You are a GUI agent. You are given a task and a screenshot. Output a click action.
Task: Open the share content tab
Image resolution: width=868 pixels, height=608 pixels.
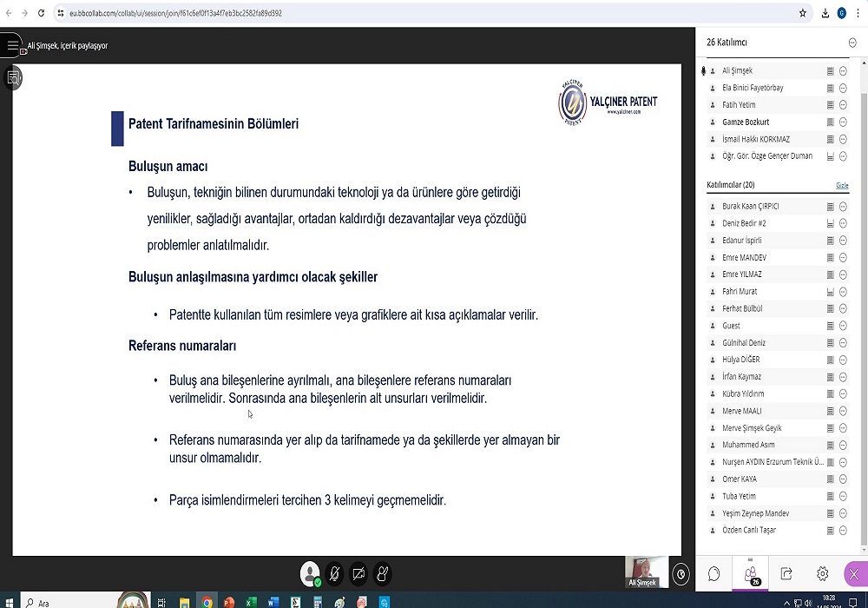point(786,574)
